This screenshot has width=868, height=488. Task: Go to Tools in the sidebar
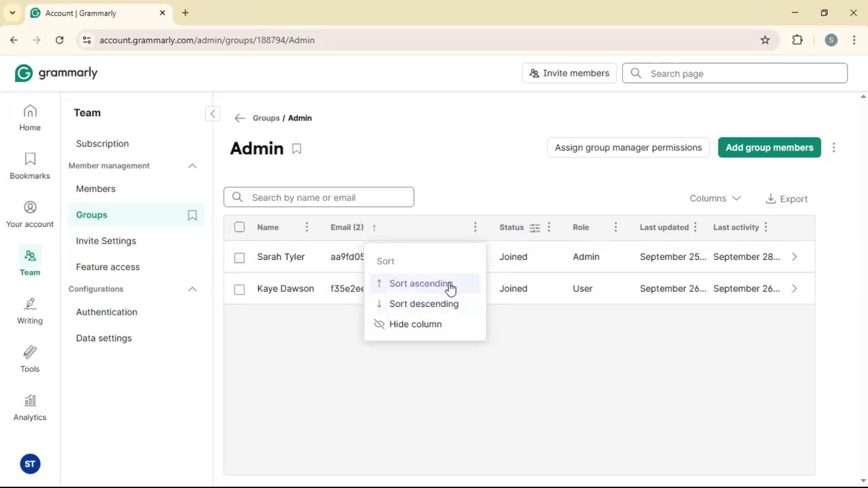click(30, 359)
